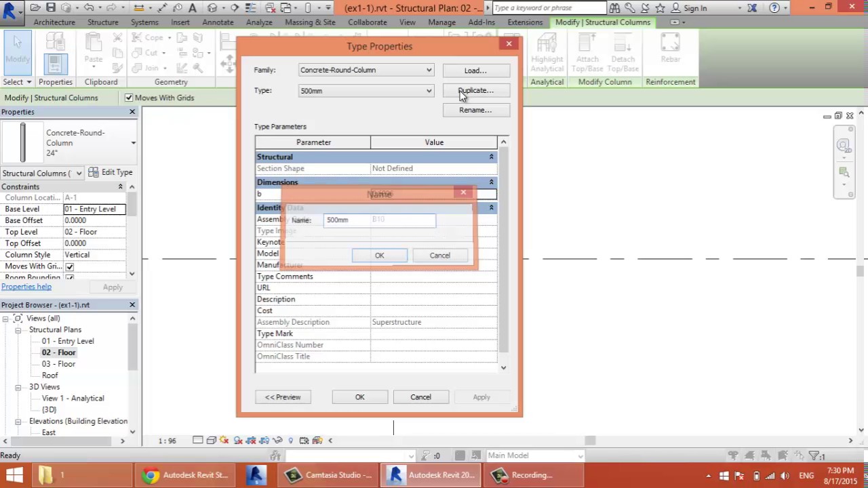
Task: Open the Family dropdown in Type Properties
Action: [429, 70]
